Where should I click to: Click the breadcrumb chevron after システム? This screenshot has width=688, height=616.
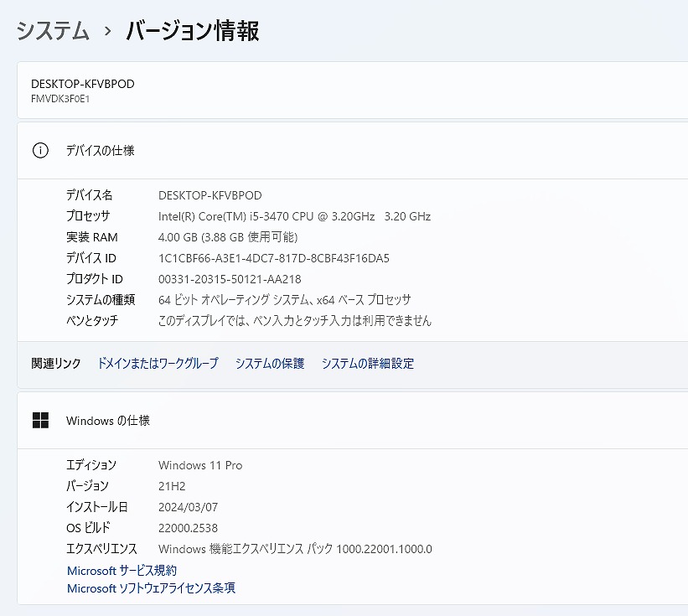coord(108,32)
